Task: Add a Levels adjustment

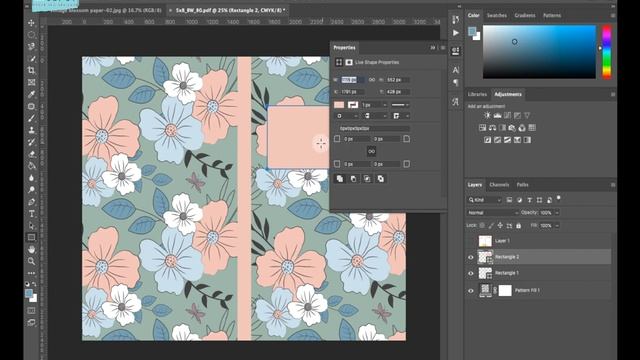Action: 497,116
